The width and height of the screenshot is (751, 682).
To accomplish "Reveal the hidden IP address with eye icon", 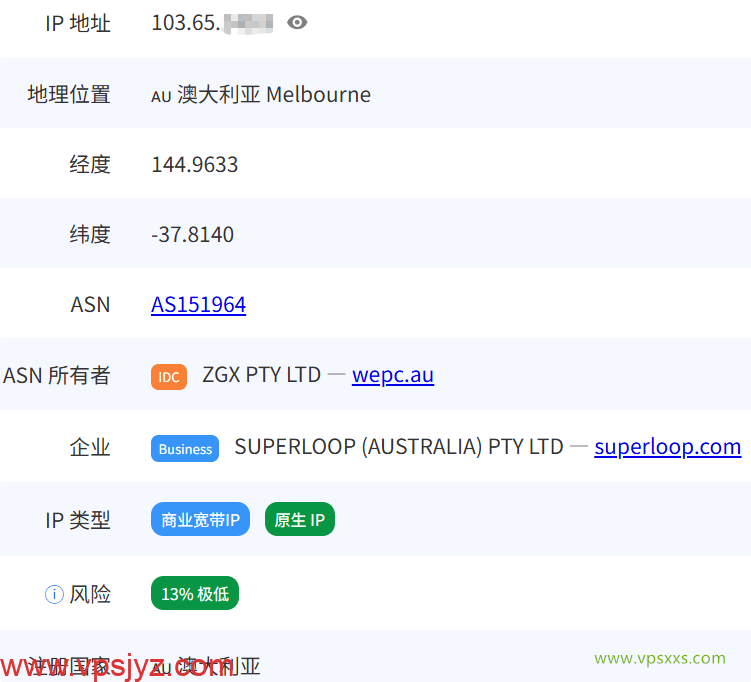I will [297, 23].
